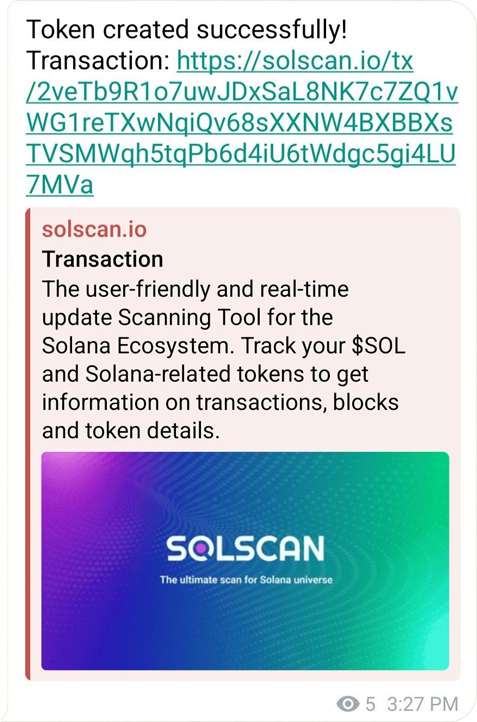Open the https://solscan.io/tx link
Screen dimensions: 477x722
(295, 61)
